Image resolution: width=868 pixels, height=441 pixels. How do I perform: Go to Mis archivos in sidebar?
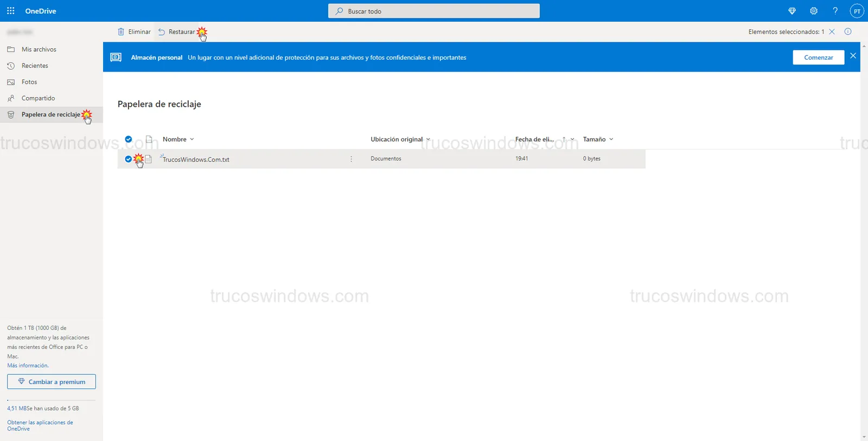39,49
